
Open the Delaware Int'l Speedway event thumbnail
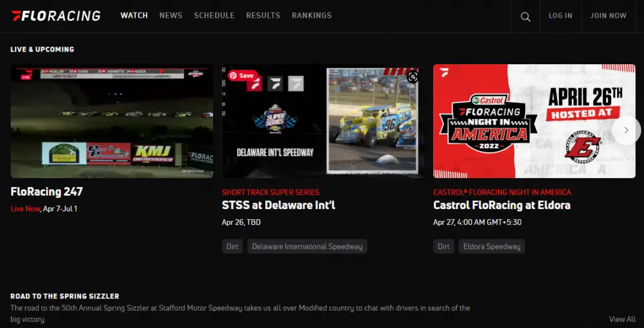323,122
